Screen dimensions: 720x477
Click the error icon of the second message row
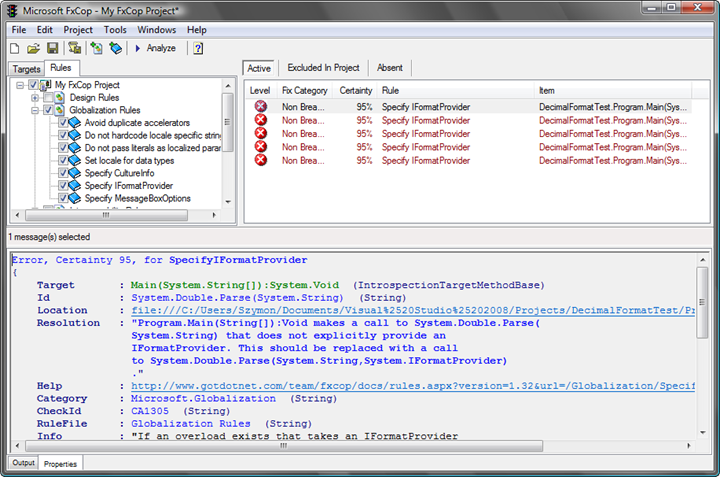click(261, 120)
